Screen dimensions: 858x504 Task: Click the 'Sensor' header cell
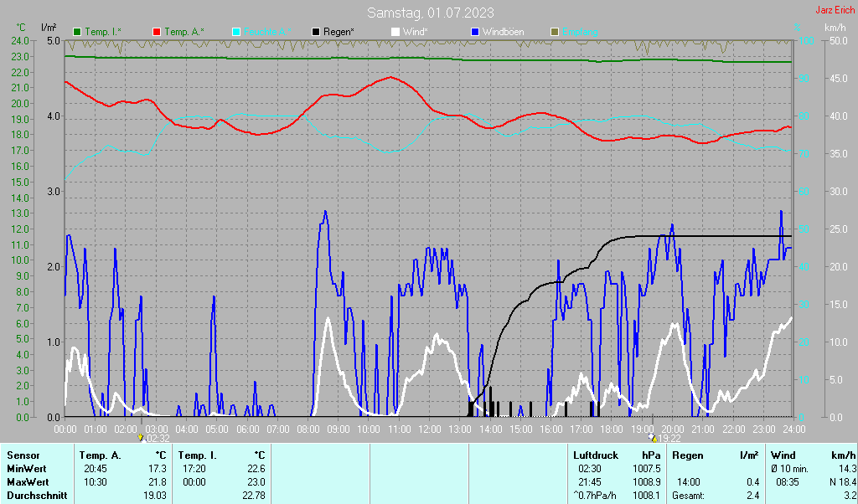[23, 455]
